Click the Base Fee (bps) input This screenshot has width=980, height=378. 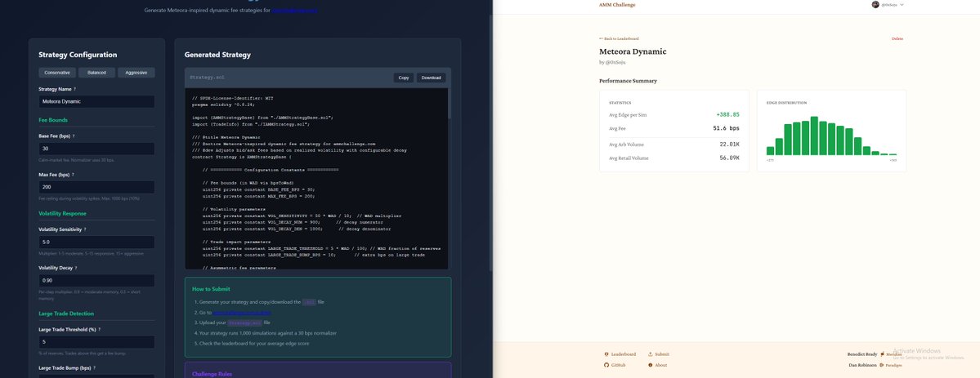[96, 149]
